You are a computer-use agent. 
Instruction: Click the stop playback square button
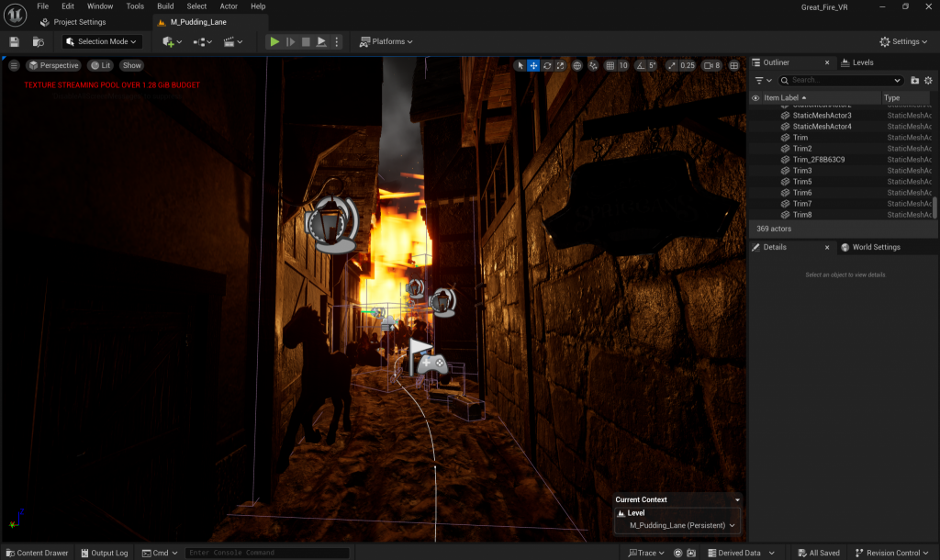click(306, 41)
